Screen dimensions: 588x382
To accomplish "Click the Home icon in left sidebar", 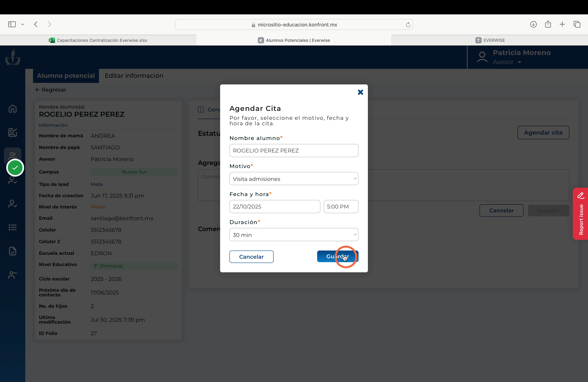I will tap(13, 109).
